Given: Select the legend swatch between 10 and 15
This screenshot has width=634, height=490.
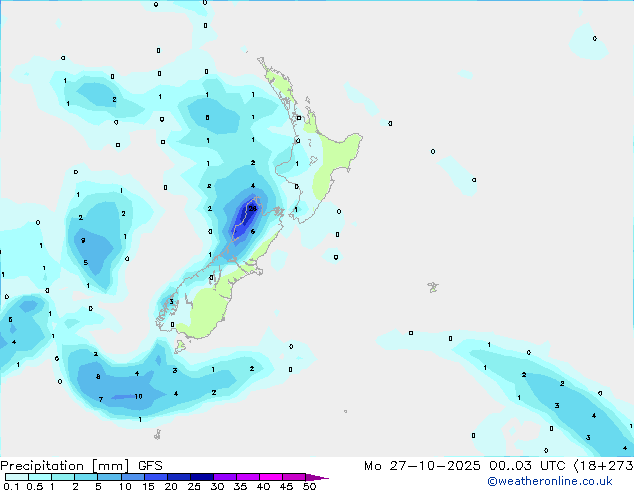Looking at the screenshot, I should [132, 477].
